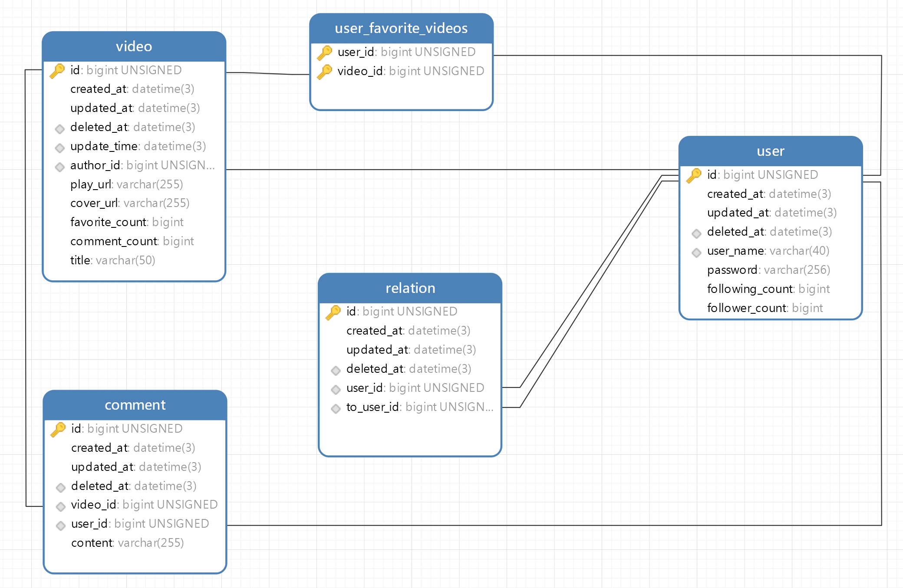The height and width of the screenshot is (588, 903).
Task: Click the diamond icon next to to_user_id
Action: tap(336, 408)
